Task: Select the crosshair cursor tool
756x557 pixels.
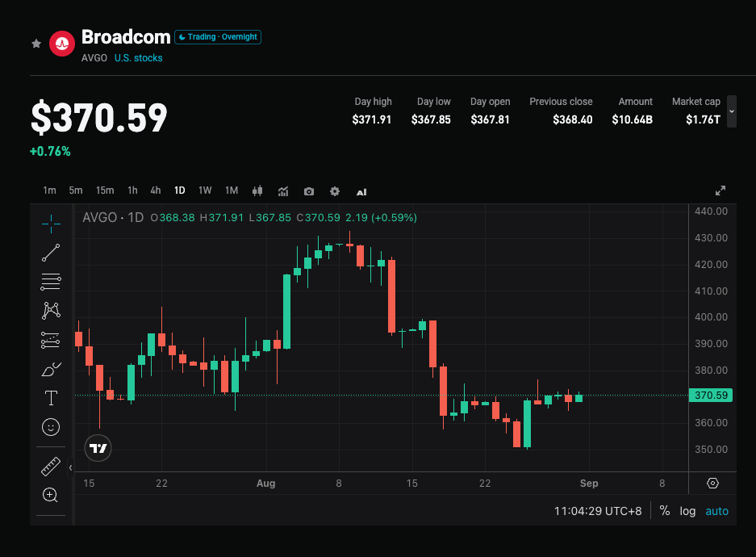Action: point(51,224)
